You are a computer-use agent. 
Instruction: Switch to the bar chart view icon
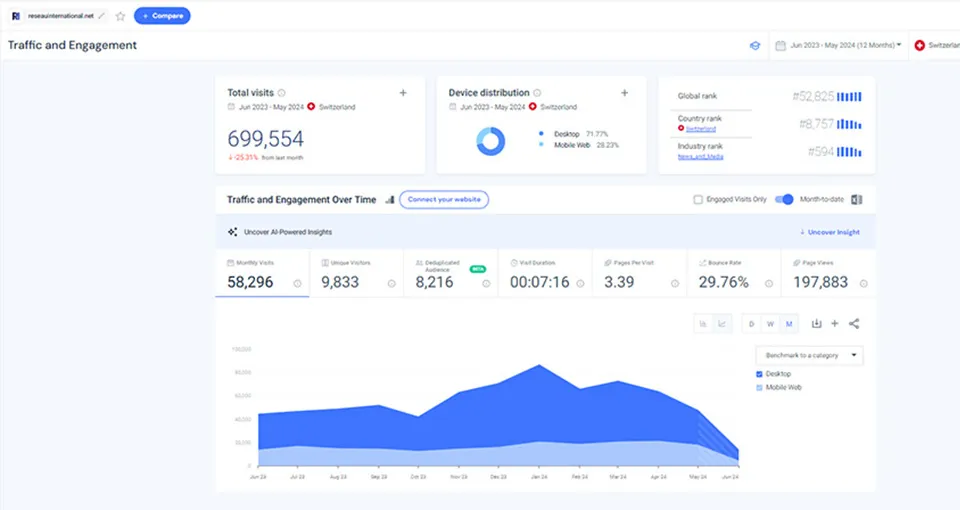(x=703, y=323)
